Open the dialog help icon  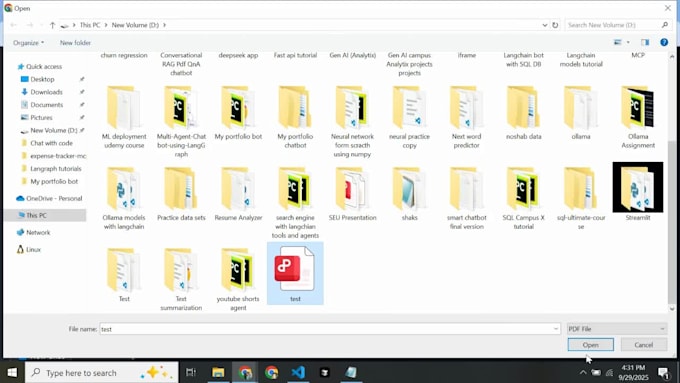pos(664,42)
